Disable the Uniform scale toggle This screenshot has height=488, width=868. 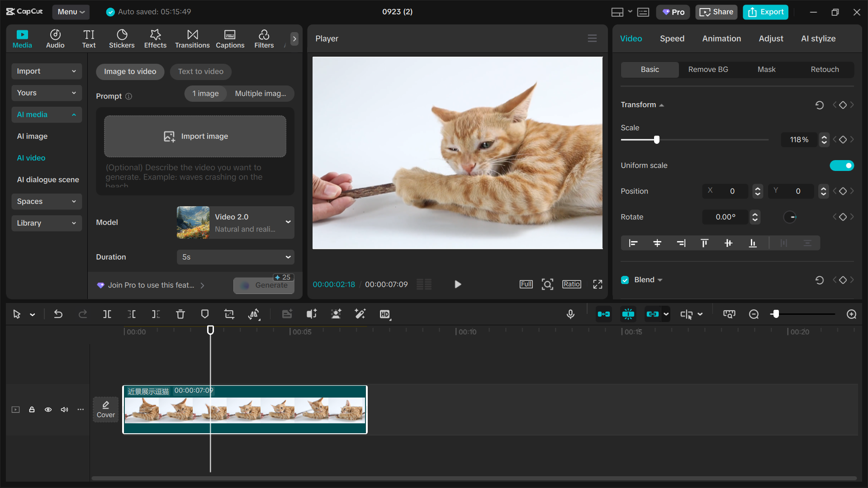tap(842, 166)
